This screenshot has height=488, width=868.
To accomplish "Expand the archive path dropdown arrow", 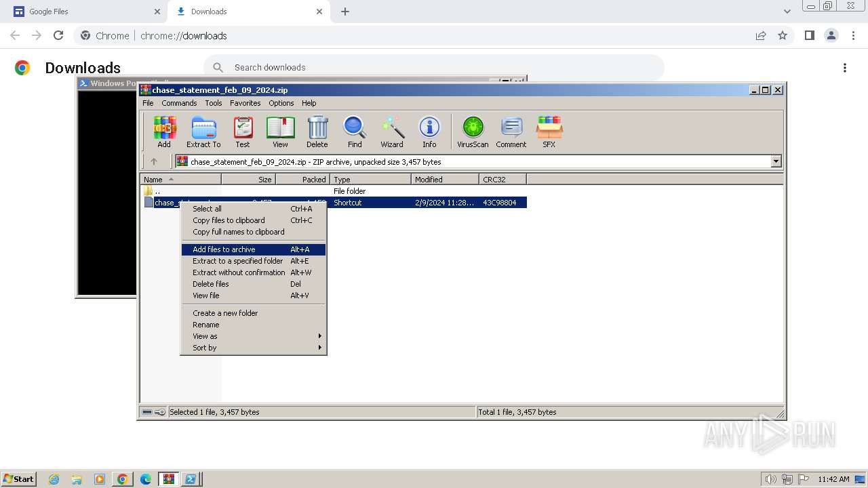I will click(x=776, y=161).
